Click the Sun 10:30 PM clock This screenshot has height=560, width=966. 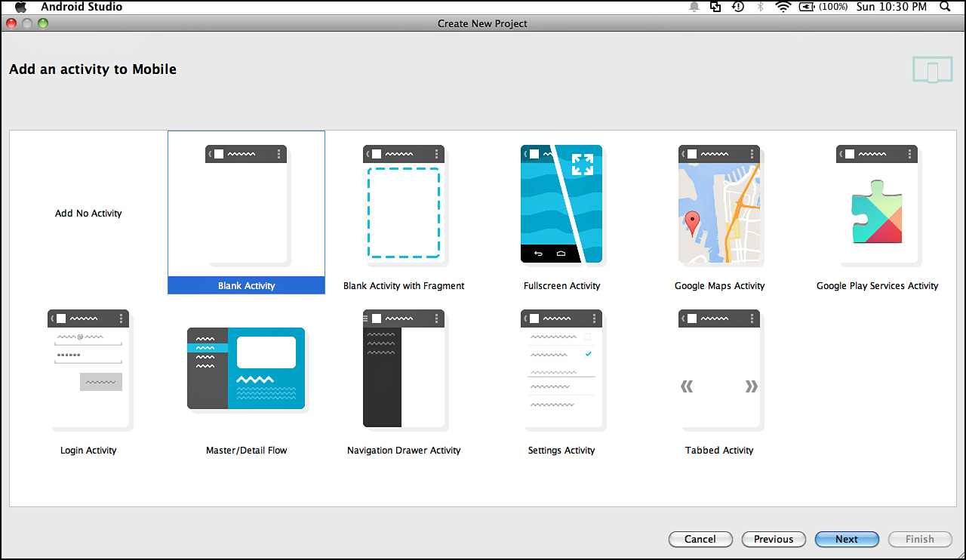[x=893, y=7]
